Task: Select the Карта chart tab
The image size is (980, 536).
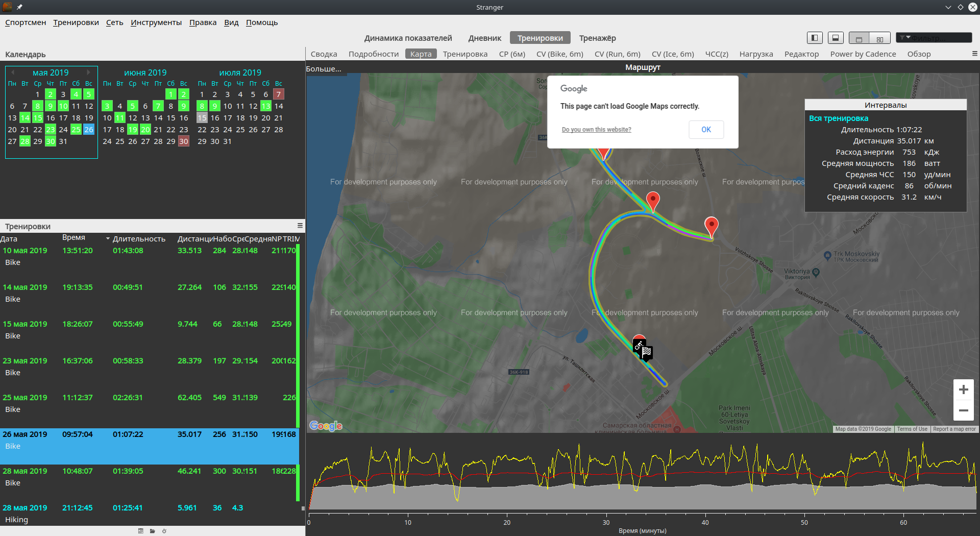Action: coord(421,54)
